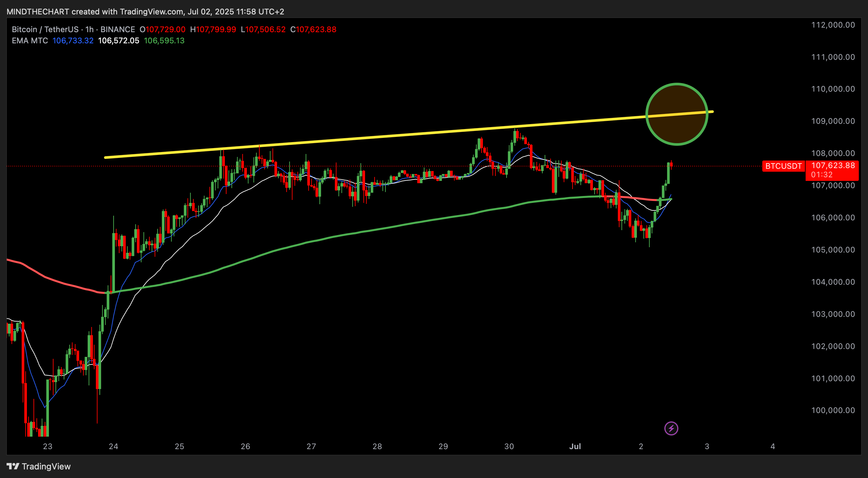This screenshot has width=868, height=478.
Task: Click the BTCUSDT red price label
Action: click(x=783, y=166)
